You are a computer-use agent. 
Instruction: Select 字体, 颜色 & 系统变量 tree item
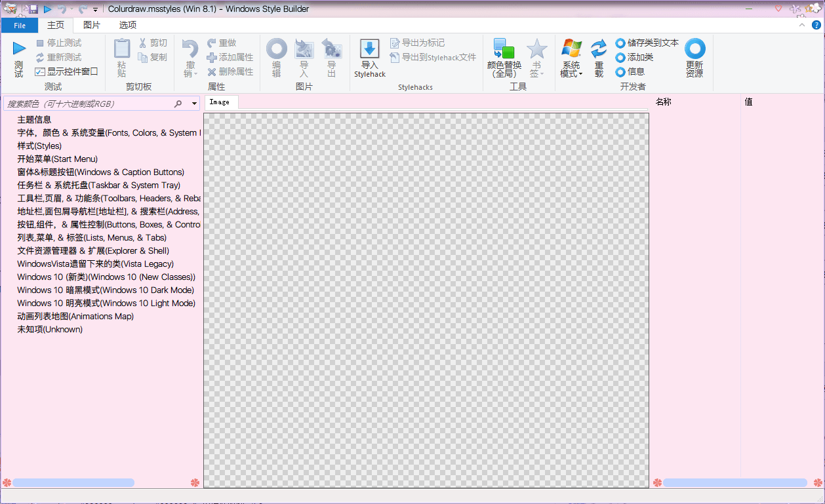pos(109,132)
